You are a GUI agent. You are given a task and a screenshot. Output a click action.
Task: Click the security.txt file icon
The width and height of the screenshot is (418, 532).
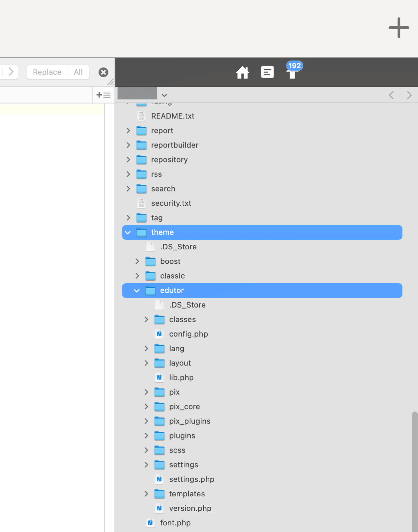tap(141, 203)
